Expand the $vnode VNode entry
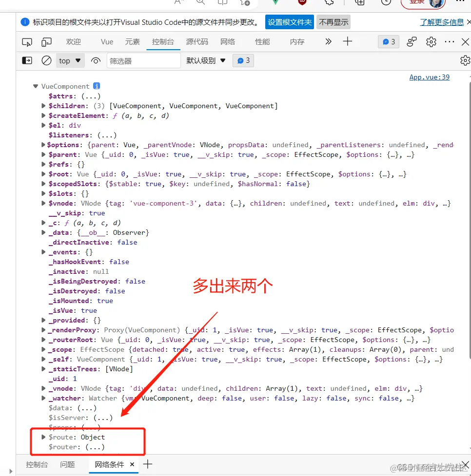The width and height of the screenshot is (471, 476). [x=43, y=203]
